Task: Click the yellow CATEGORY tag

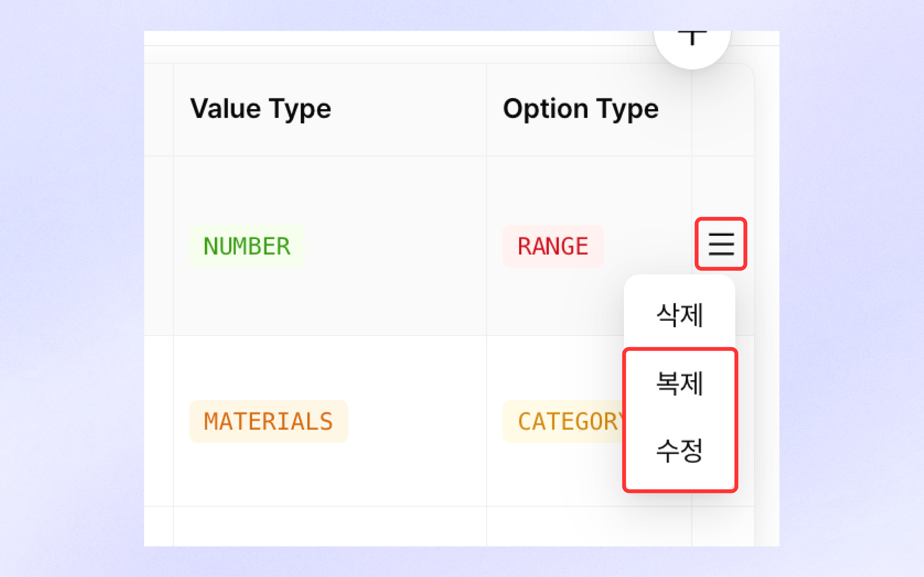Action: (564, 421)
